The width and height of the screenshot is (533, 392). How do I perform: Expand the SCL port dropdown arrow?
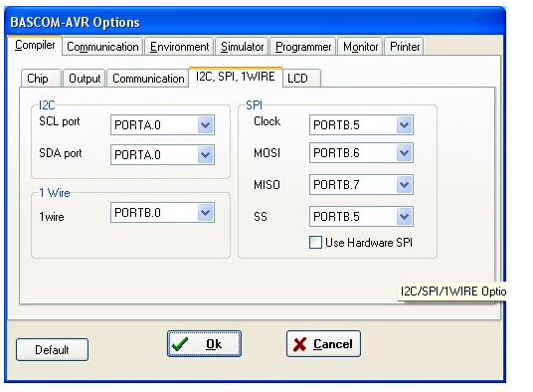205,125
